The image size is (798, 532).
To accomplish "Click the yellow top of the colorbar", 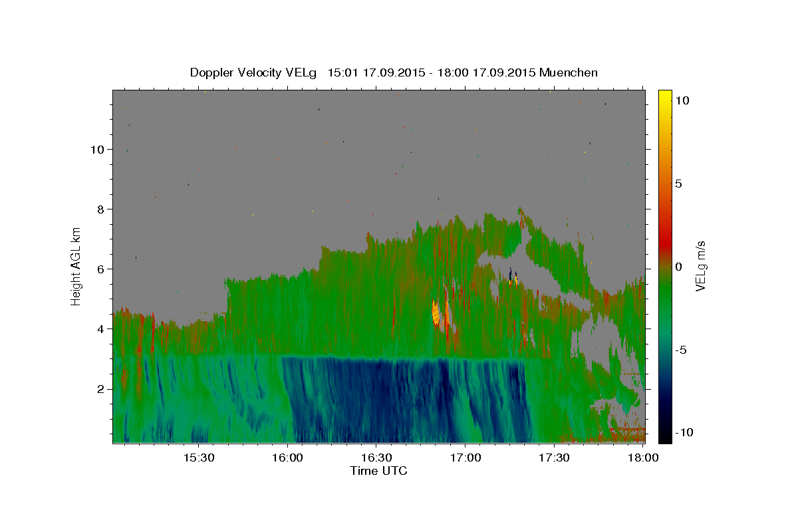I will point(664,96).
